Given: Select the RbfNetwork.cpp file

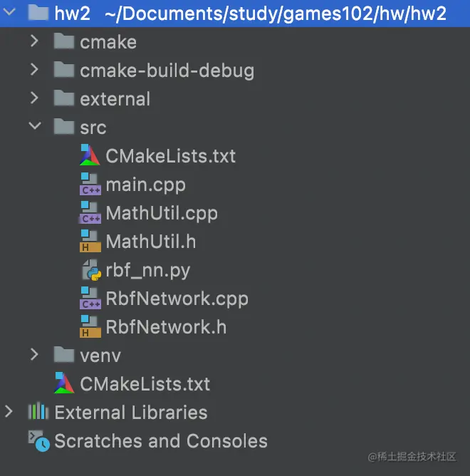Looking at the screenshot, I should [177, 299].
